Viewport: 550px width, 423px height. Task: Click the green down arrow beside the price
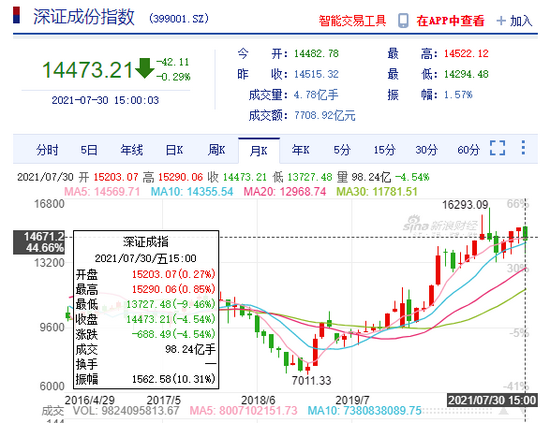click(144, 68)
